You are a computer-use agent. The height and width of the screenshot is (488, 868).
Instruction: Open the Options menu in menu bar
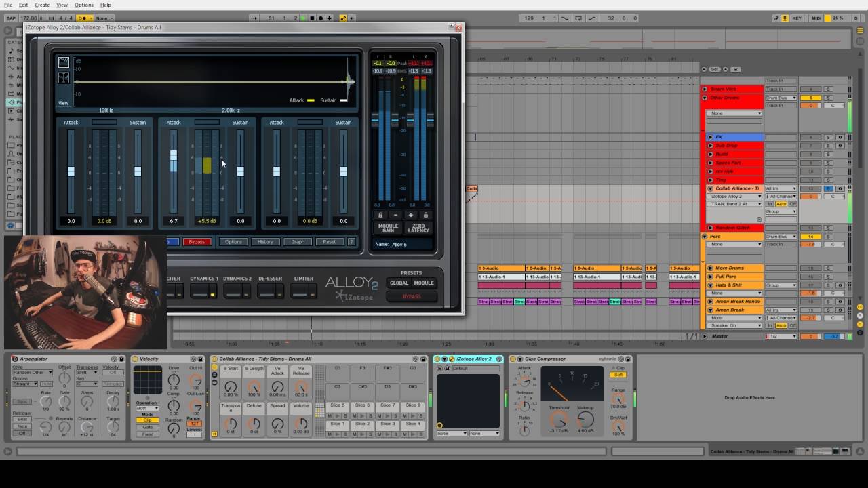(x=84, y=5)
